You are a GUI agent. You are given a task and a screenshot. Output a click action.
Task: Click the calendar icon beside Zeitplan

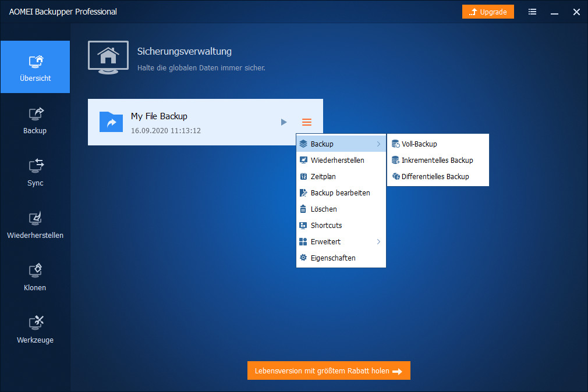[x=303, y=176]
